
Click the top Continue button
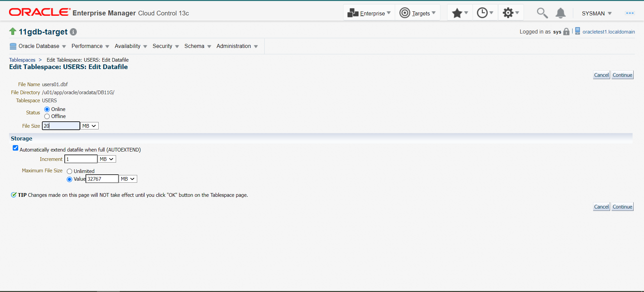point(622,75)
